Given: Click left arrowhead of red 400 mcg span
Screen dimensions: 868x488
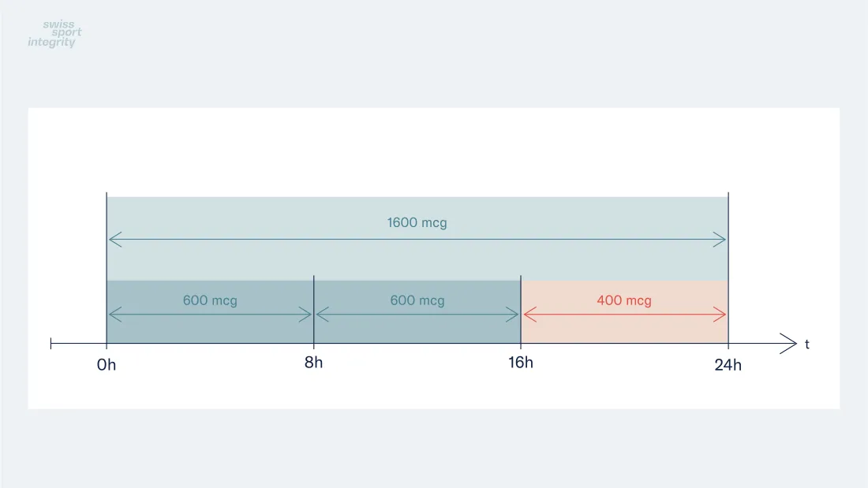Looking at the screenshot, I should [529, 315].
